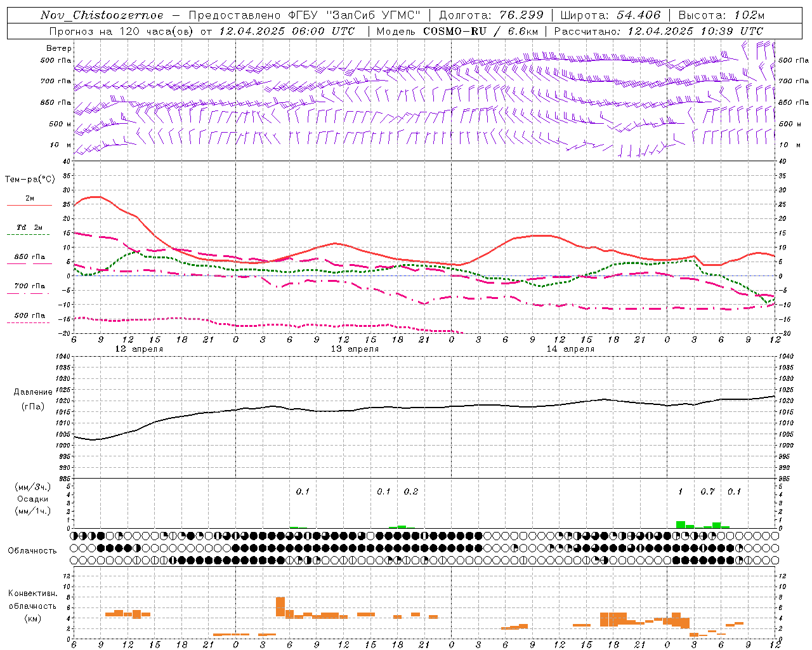Screen dimensions: 812x650
Task: Click the '(км)' unit of convective cloudiness
Action: [33, 618]
